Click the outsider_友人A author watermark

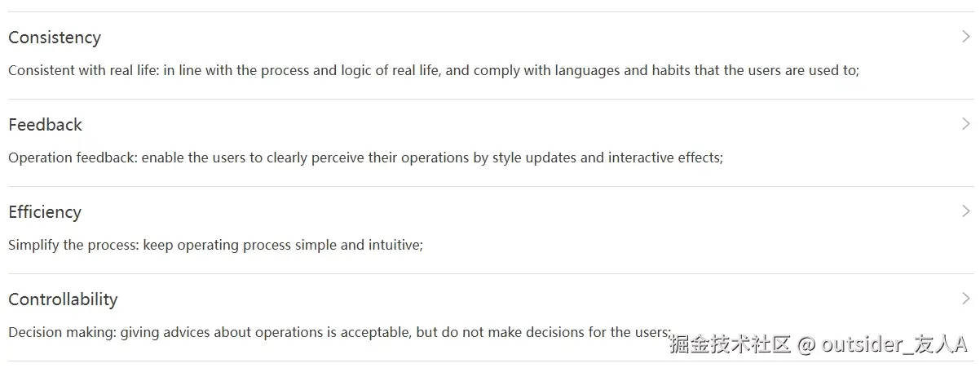click(x=894, y=344)
